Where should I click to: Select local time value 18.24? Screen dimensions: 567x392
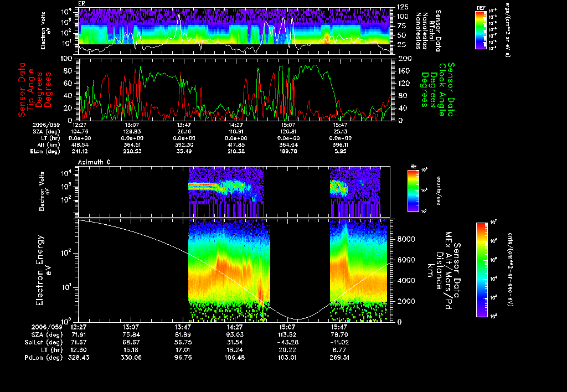click(235, 350)
